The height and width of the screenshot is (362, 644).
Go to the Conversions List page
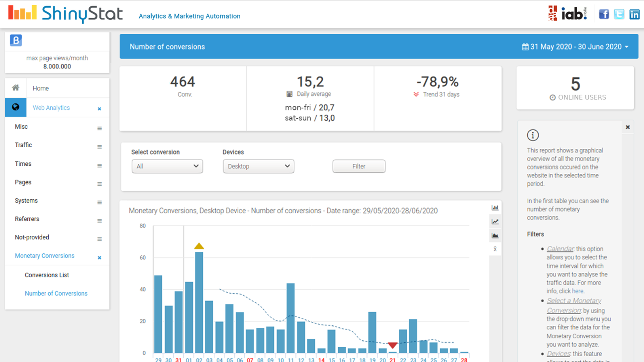click(x=47, y=275)
